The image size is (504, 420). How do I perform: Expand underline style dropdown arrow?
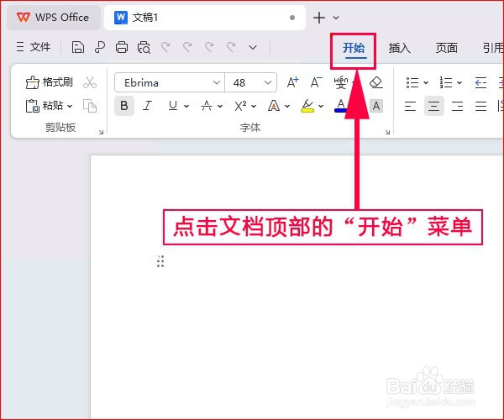pyautogui.click(x=186, y=106)
